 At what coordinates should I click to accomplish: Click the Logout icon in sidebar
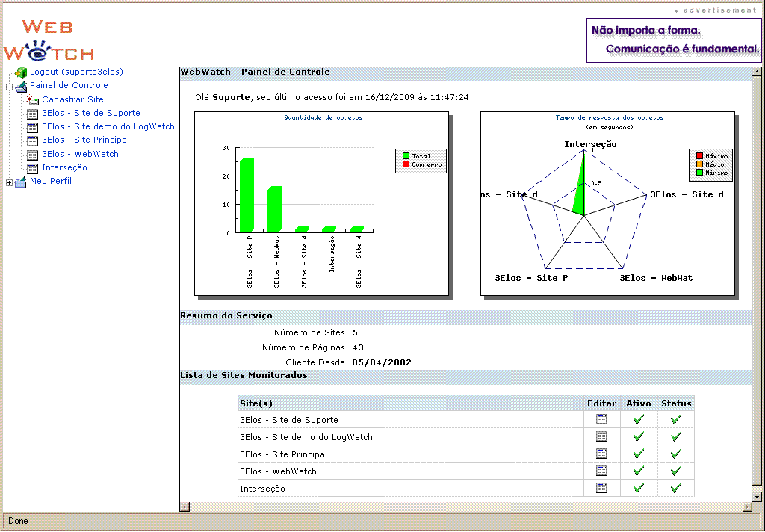[21, 72]
